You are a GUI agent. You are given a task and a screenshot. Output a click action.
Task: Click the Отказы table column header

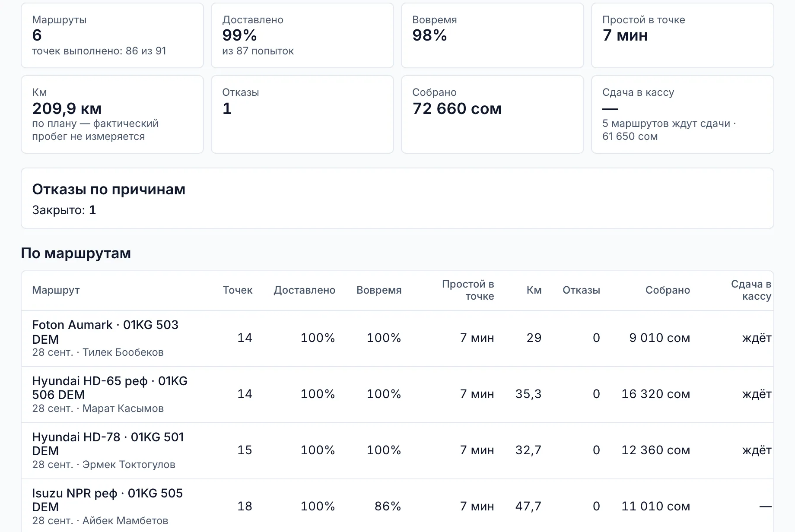581,290
